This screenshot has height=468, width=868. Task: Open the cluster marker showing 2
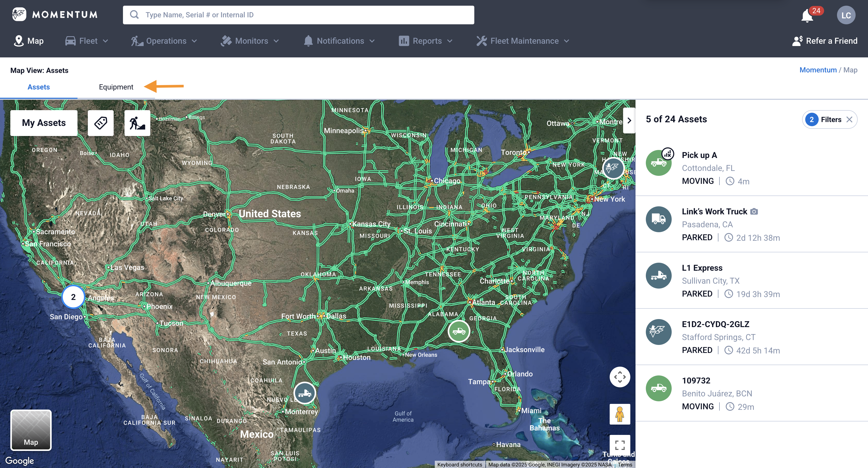pos(73,297)
